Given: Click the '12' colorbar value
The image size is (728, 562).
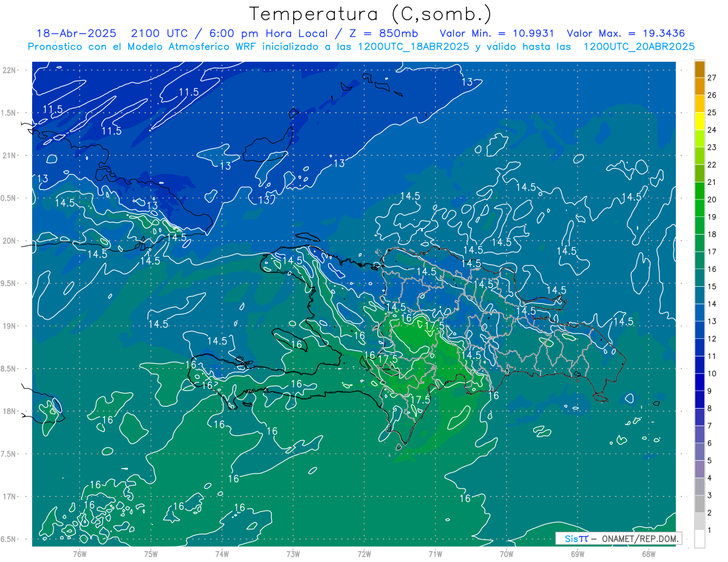Looking at the screenshot, I should (712, 339).
